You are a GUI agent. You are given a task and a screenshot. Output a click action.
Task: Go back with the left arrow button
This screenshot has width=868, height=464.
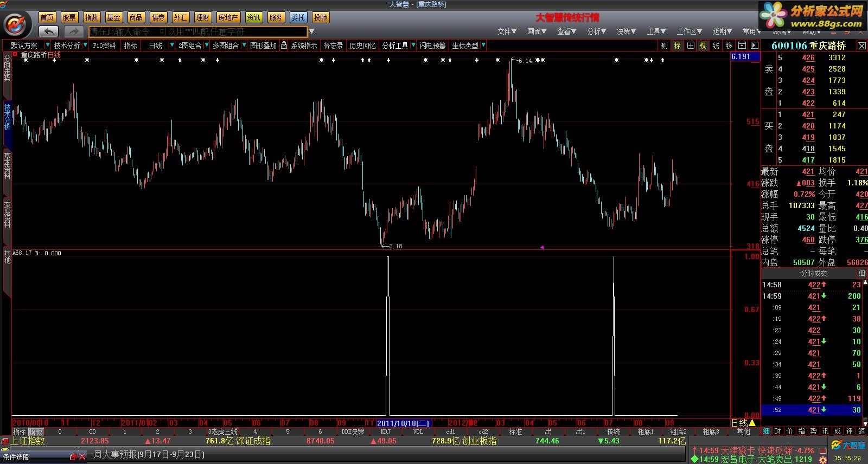tap(49, 31)
